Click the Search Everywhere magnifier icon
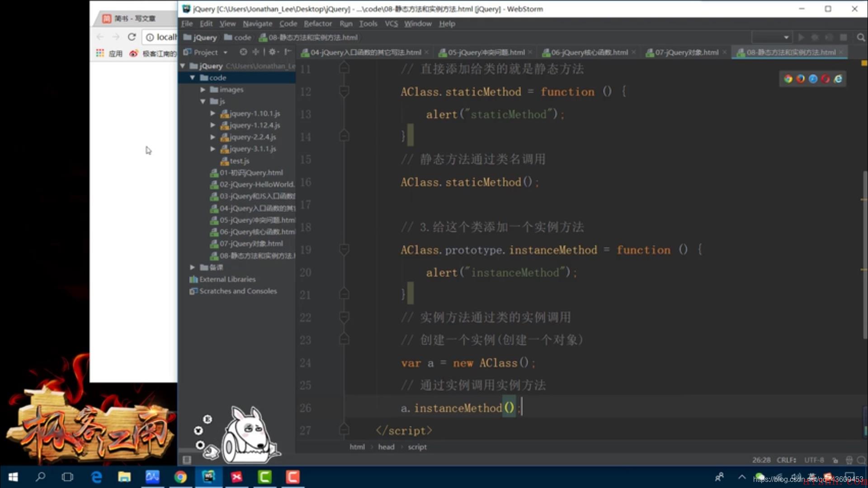Viewport: 868px width, 488px height. pyautogui.click(x=861, y=38)
